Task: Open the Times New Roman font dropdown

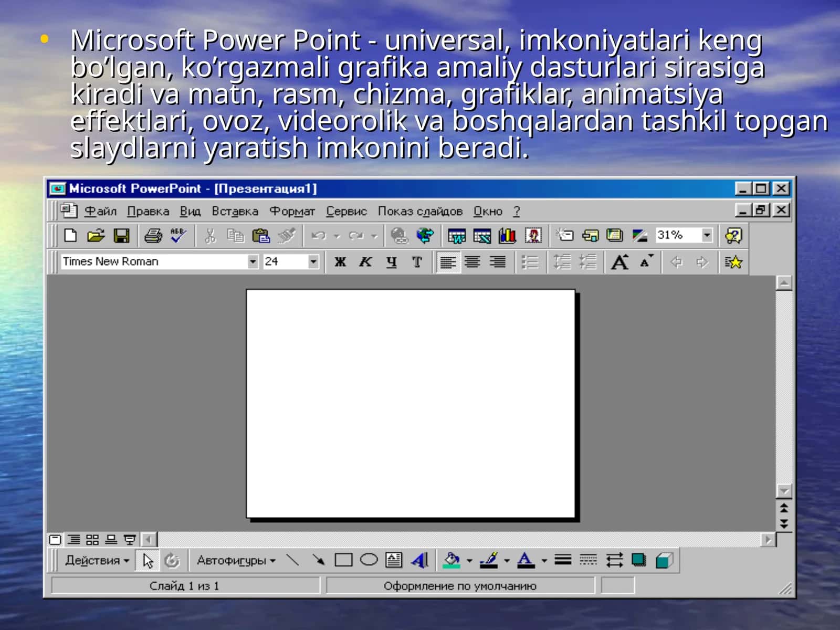Action: pos(253,261)
